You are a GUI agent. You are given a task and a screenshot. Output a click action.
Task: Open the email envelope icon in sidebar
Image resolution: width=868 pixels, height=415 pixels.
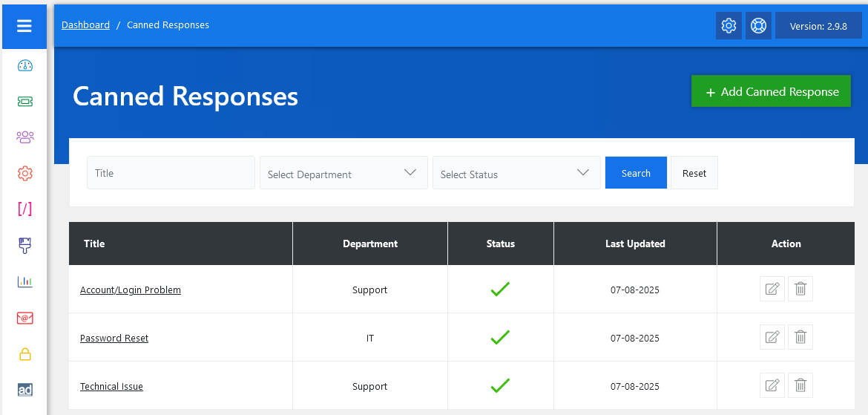tap(25, 318)
